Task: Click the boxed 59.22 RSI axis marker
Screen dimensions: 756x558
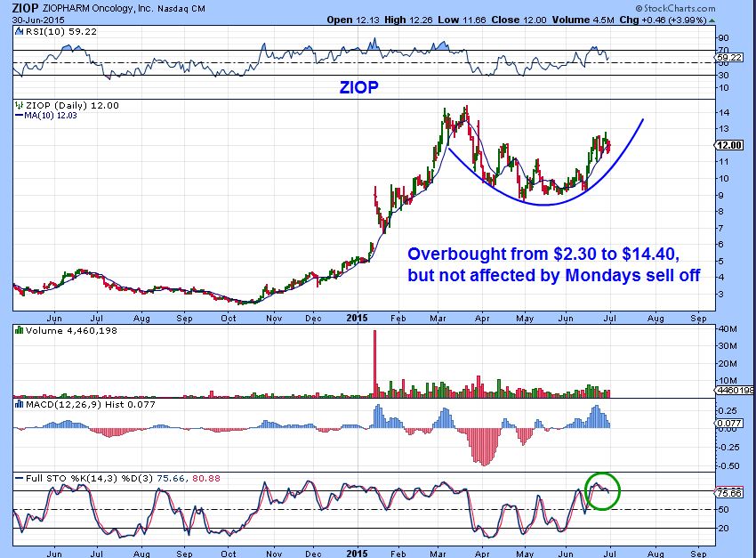Action: pos(729,57)
